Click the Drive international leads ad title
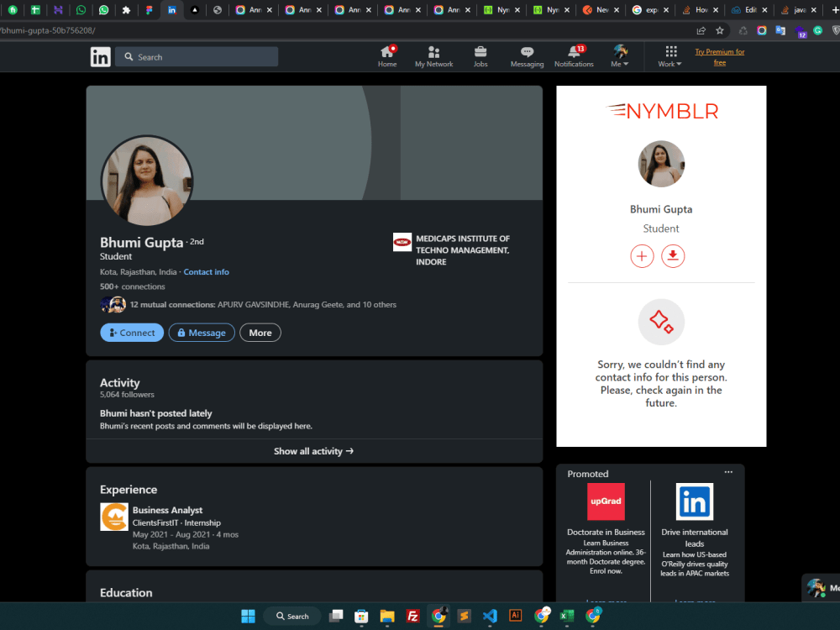 coord(695,538)
